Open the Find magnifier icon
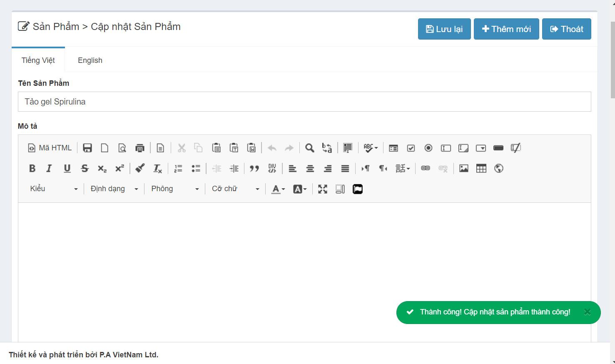Viewport: 615px width, 364px height. pos(309,148)
